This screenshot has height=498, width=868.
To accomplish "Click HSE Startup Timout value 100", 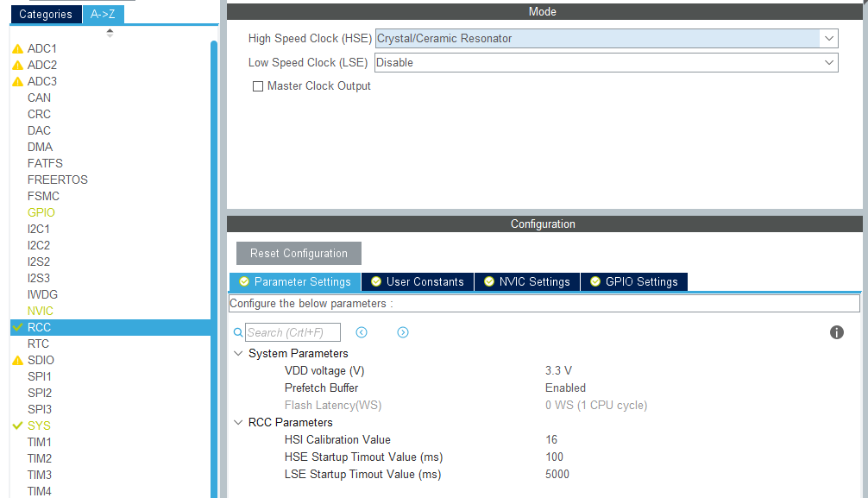I will click(554, 457).
